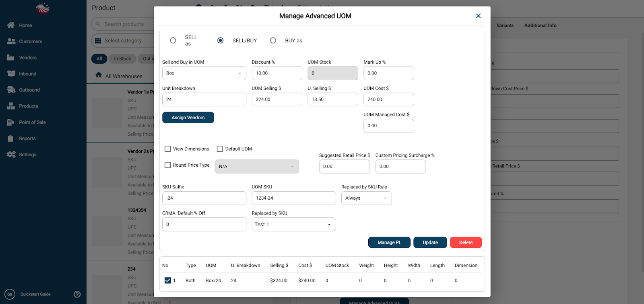This screenshot has height=304, width=644.
Task: Open Customers via its sidebar icon
Action: [x=11, y=41]
